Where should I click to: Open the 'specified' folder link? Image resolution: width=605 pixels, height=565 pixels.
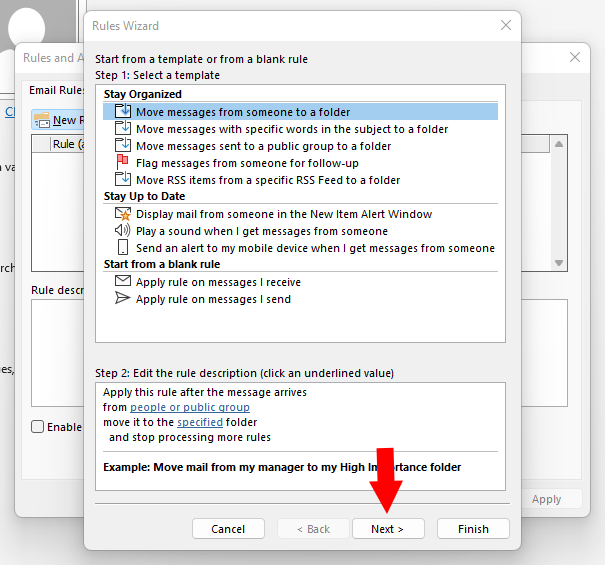200,423
